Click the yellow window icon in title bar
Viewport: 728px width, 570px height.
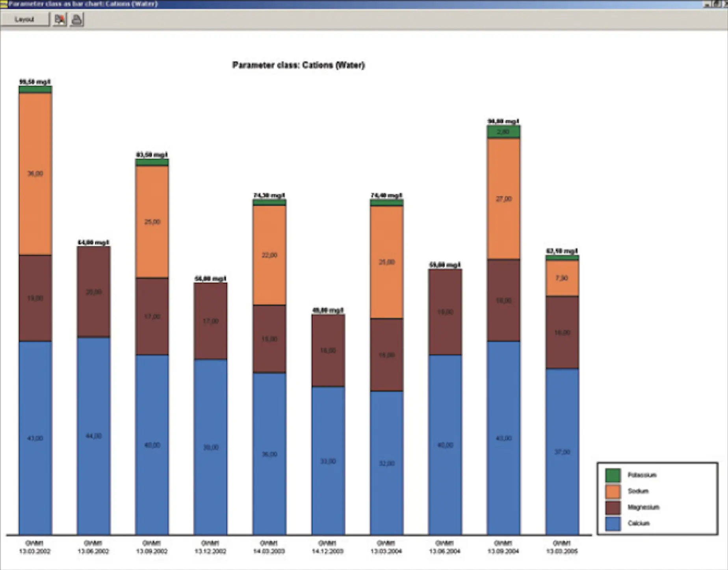pyautogui.click(x=4, y=4)
